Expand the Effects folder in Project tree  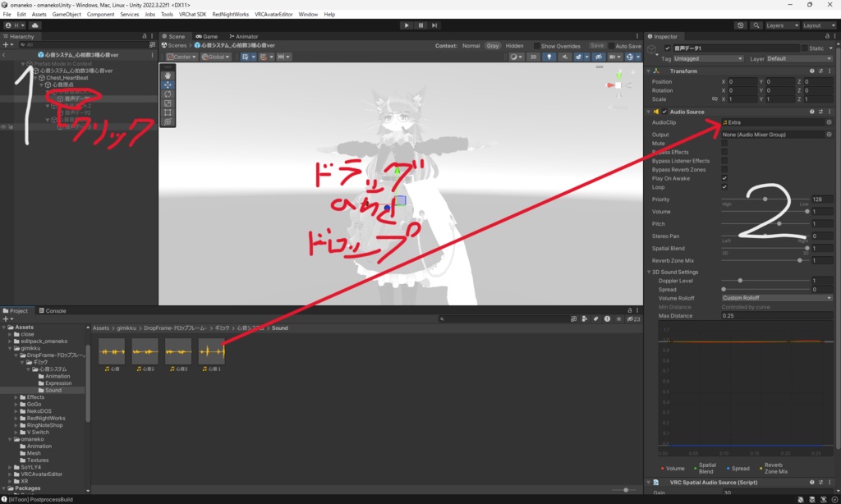pyautogui.click(x=16, y=397)
